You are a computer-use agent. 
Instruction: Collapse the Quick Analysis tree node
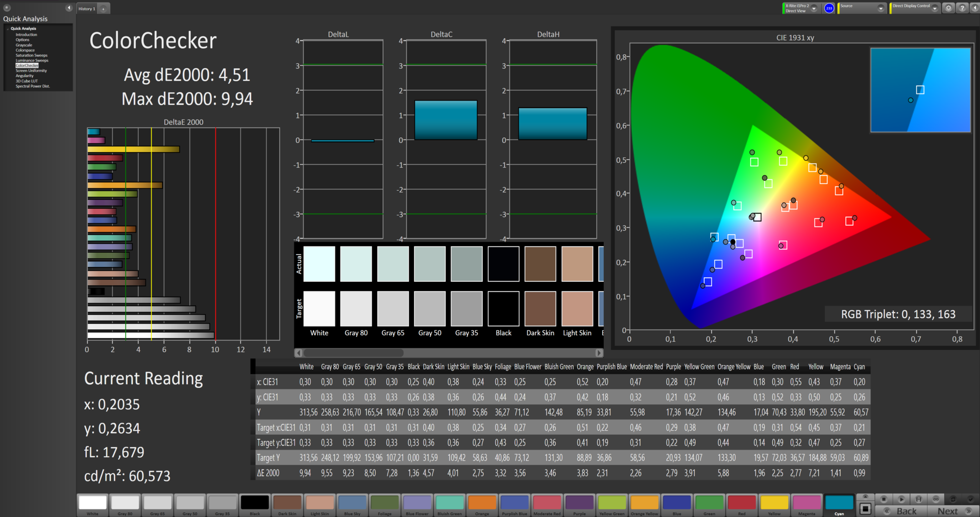8,29
